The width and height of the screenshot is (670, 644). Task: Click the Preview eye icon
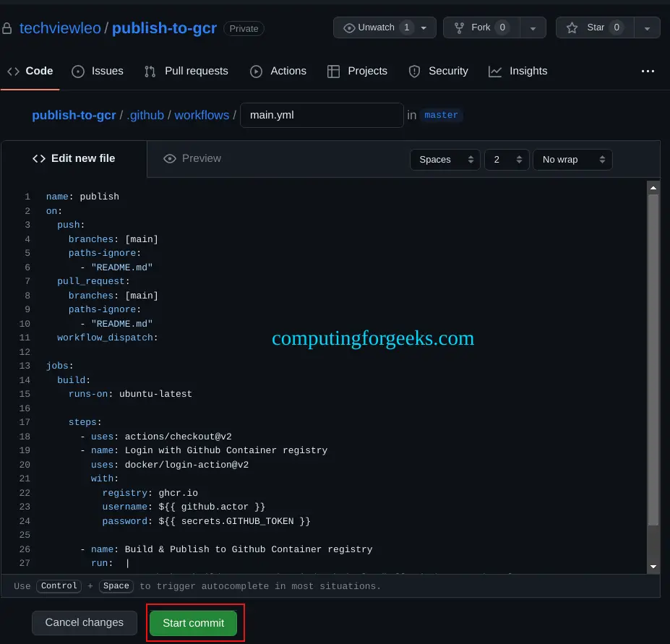click(x=170, y=159)
